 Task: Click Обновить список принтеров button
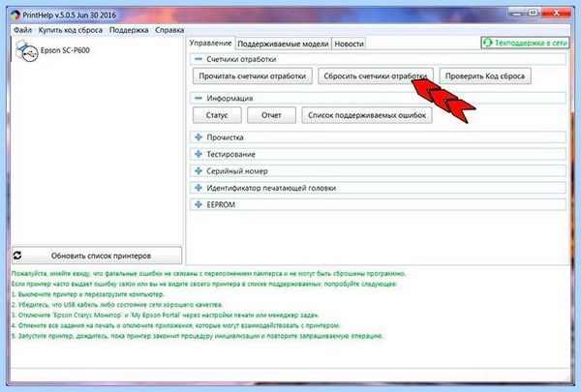pyautogui.click(x=97, y=256)
